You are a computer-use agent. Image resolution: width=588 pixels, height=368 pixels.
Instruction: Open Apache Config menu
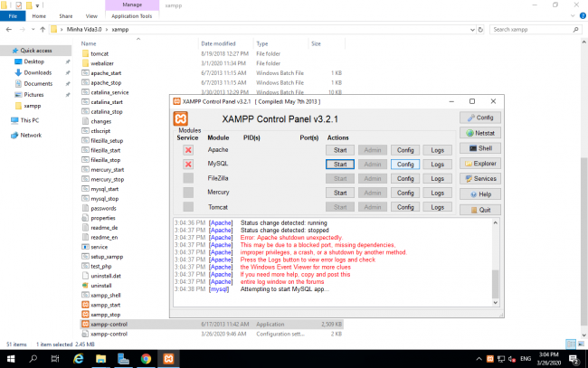405,150
